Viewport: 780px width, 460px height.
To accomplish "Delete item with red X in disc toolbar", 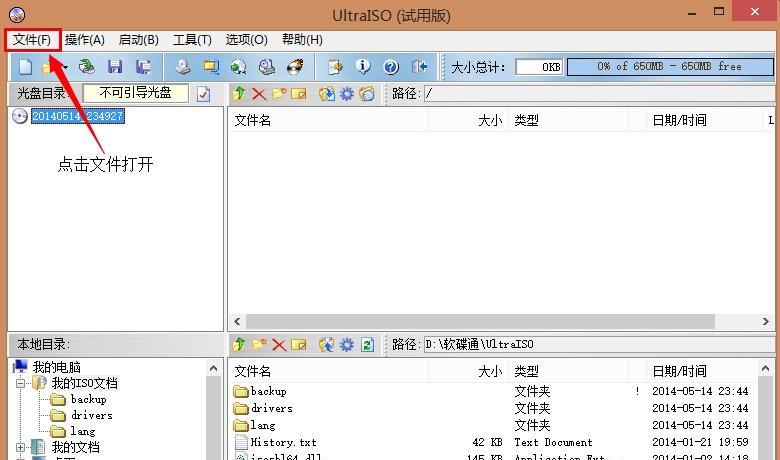I will click(259, 93).
